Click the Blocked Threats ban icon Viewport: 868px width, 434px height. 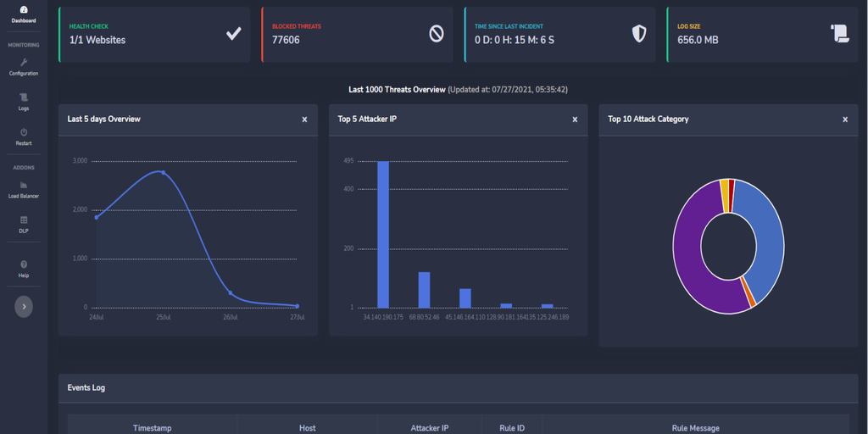pos(436,34)
